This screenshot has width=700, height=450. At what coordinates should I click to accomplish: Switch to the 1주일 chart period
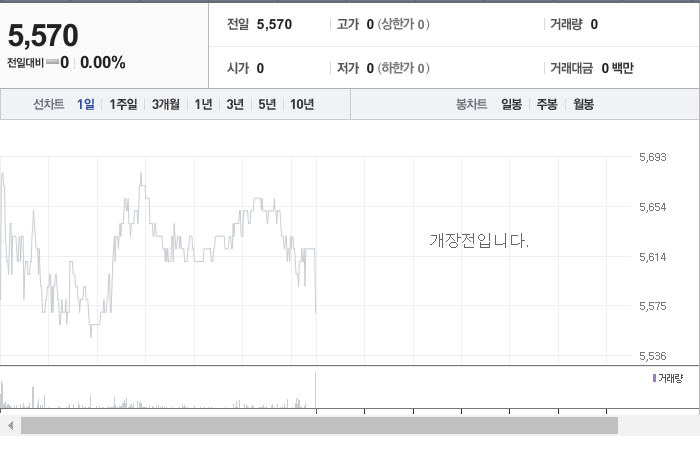123,104
